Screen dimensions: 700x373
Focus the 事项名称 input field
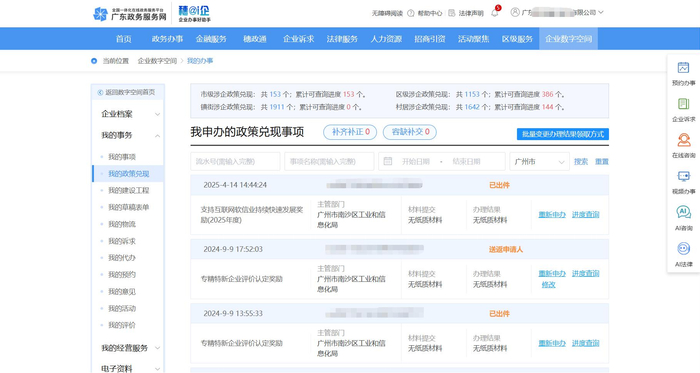(329, 162)
